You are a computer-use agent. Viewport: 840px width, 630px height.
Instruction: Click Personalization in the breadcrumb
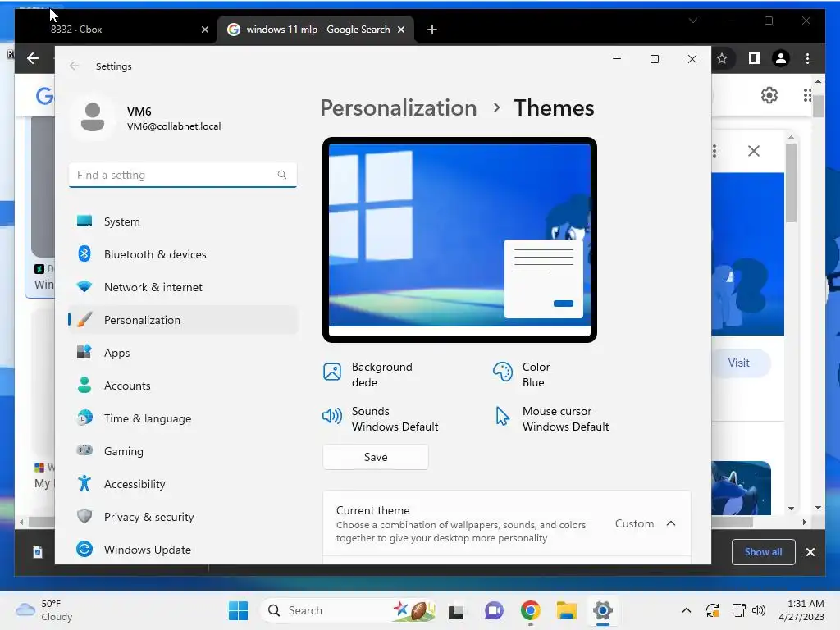(x=399, y=108)
